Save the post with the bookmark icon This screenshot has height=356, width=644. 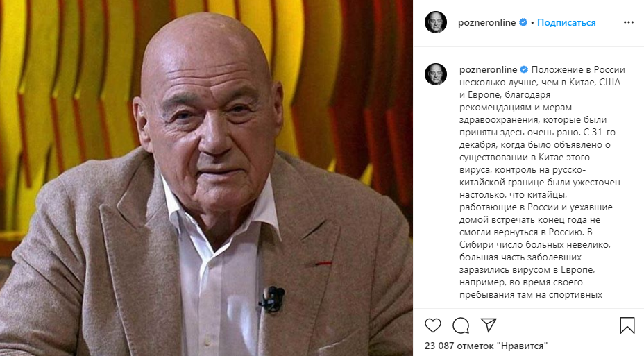(627, 325)
